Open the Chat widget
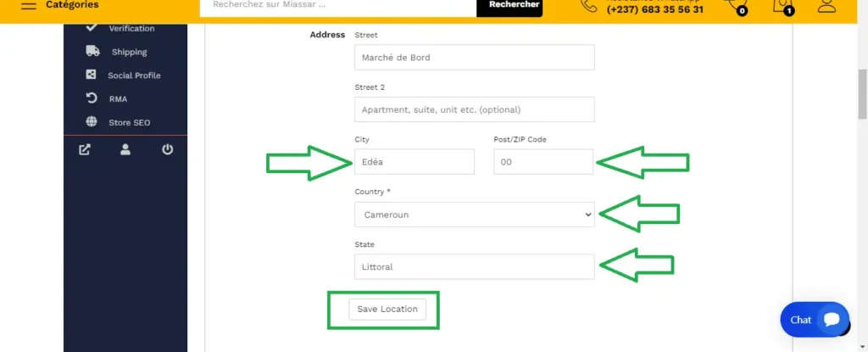Image resolution: width=868 pixels, height=352 pixels. click(814, 320)
